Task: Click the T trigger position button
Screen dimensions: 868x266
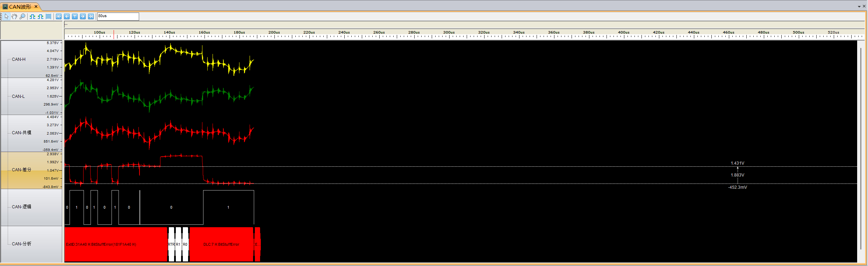Action: point(75,16)
